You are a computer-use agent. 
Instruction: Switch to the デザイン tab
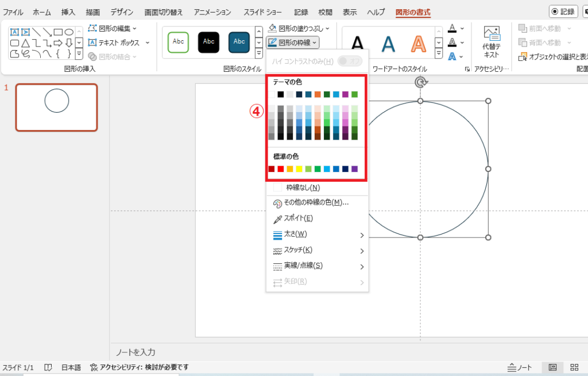[x=122, y=12]
